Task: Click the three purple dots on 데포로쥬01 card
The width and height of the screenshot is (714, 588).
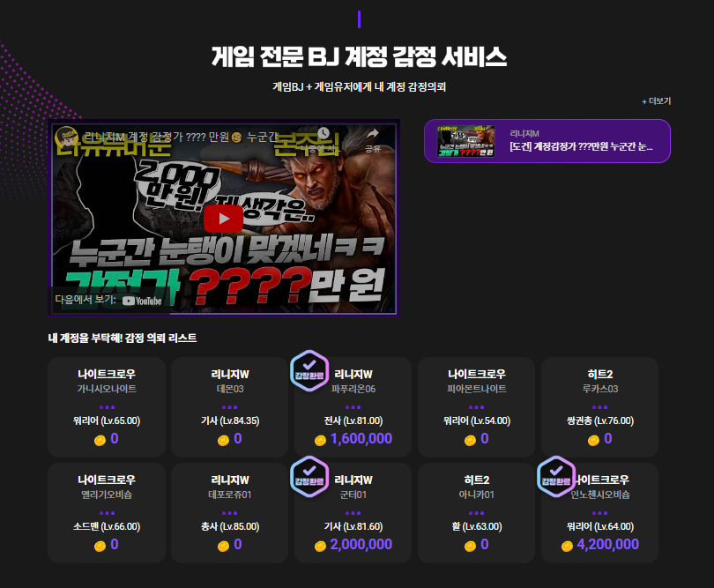Action: 230,513
